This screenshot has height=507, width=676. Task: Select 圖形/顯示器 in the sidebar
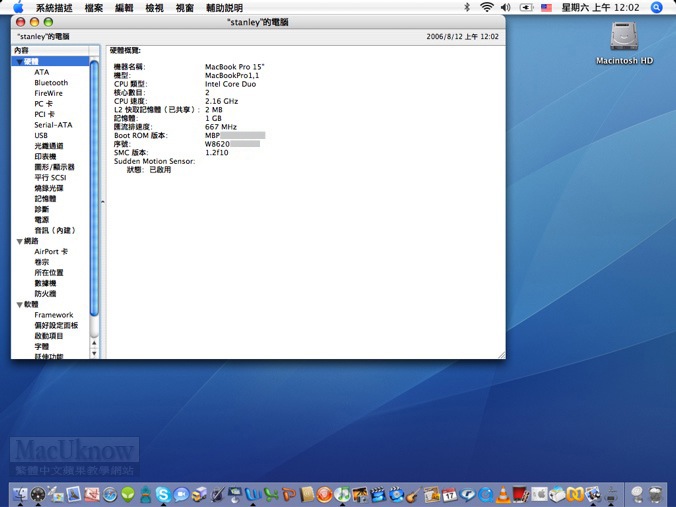pyautogui.click(x=54, y=167)
